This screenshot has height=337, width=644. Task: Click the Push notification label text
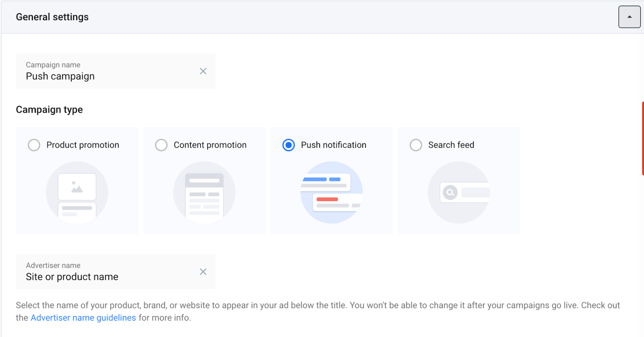pyautogui.click(x=333, y=145)
